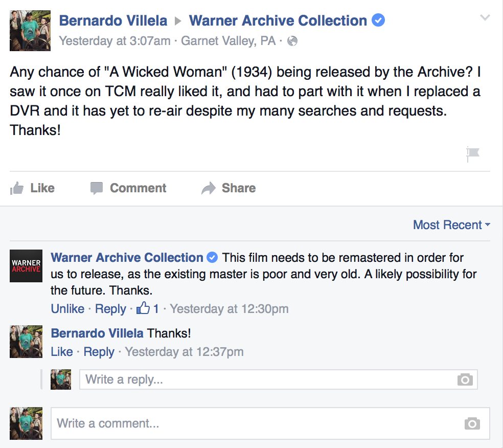Click Bernardo Villela's profile thumbnail on the post
503x448 pixels.
pos(30,31)
